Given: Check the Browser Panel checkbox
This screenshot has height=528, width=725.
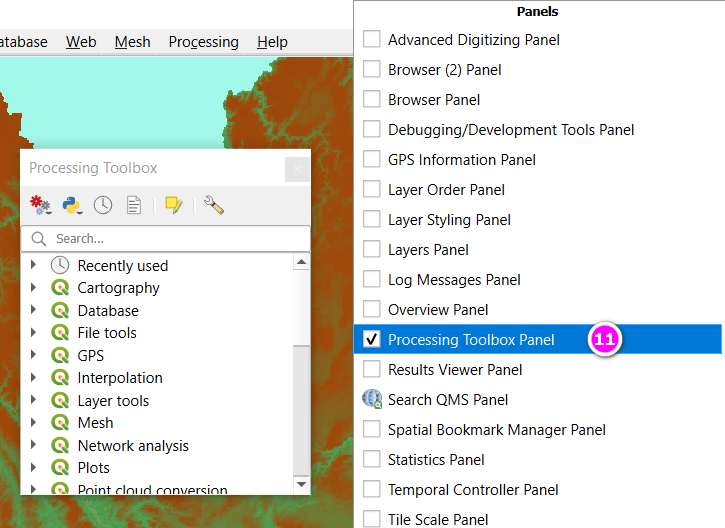Looking at the screenshot, I should pos(372,99).
